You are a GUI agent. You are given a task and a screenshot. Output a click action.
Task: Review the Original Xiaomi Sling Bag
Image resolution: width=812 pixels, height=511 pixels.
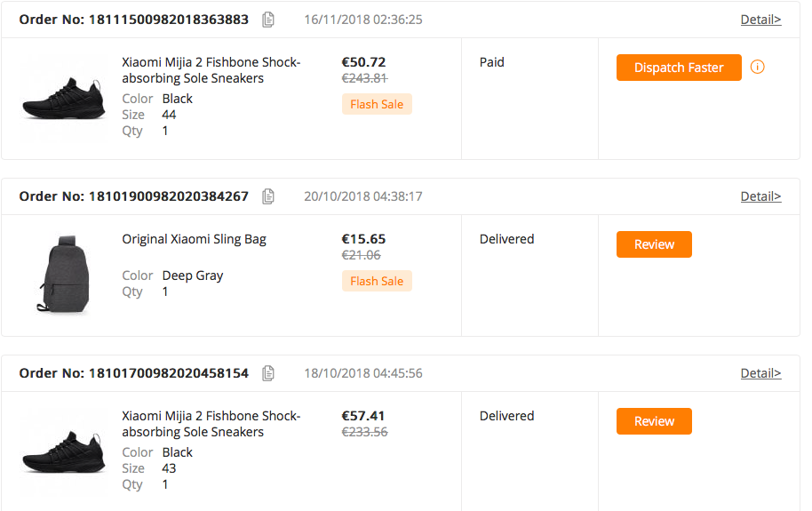click(x=654, y=244)
